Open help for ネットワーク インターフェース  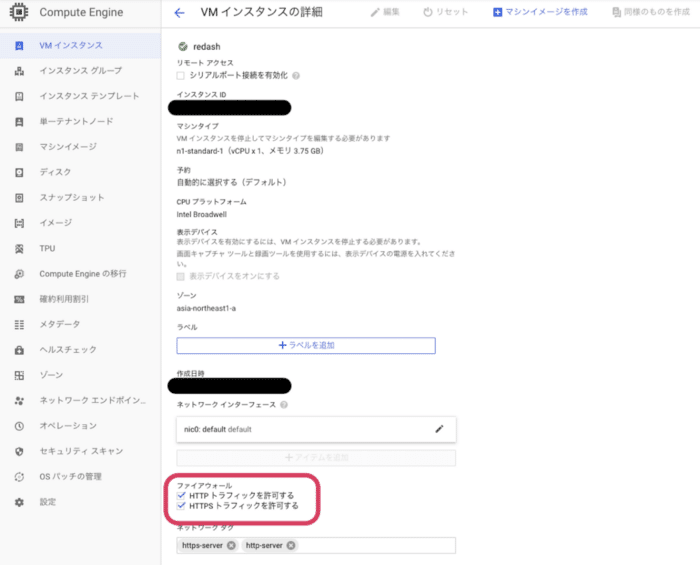point(284,405)
